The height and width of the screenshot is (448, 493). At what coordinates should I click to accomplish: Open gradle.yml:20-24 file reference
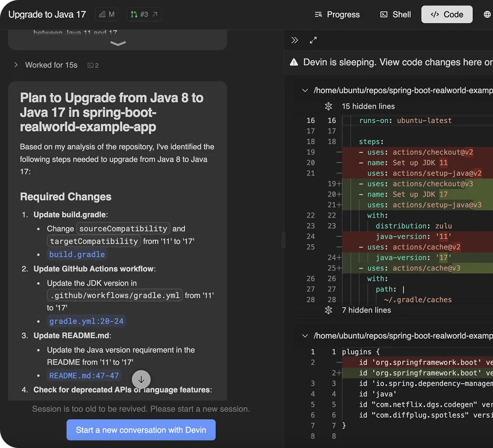click(x=86, y=321)
